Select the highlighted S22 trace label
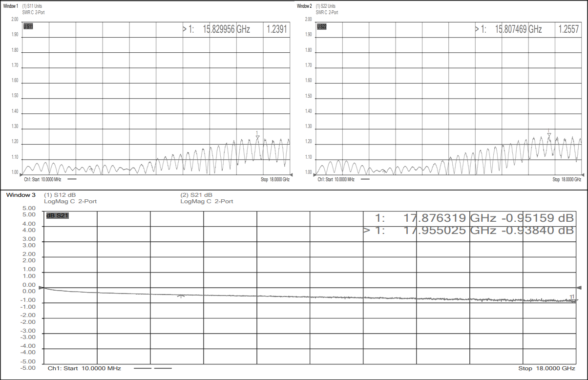 tap(321, 26)
